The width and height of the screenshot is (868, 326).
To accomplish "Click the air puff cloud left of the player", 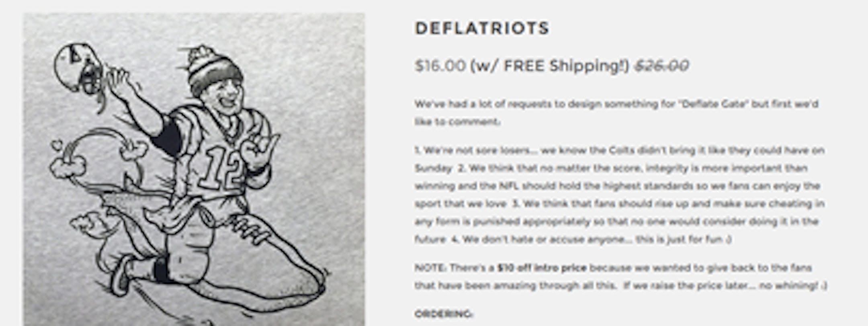I will click(68, 165).
